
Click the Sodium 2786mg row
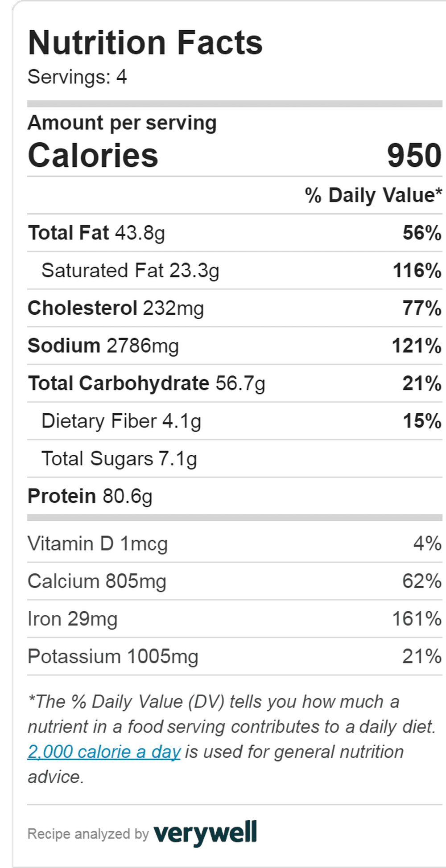click(x=235, y=346)
